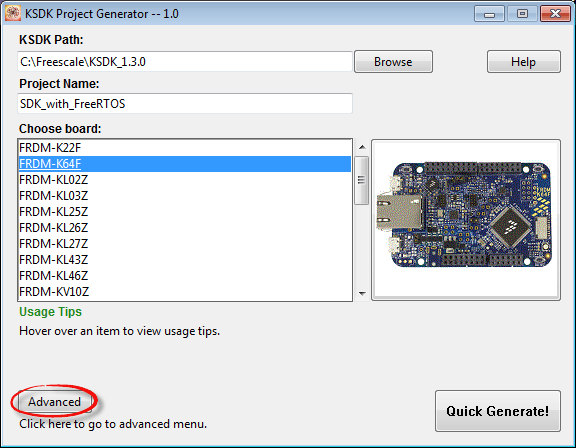
Task: Click the Quick Generate! button
Action: click(498, 411)
